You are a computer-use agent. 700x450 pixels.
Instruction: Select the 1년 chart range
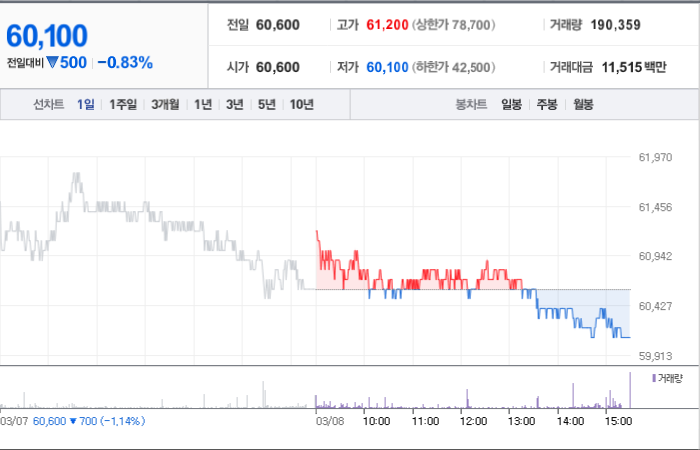[203, 104]
